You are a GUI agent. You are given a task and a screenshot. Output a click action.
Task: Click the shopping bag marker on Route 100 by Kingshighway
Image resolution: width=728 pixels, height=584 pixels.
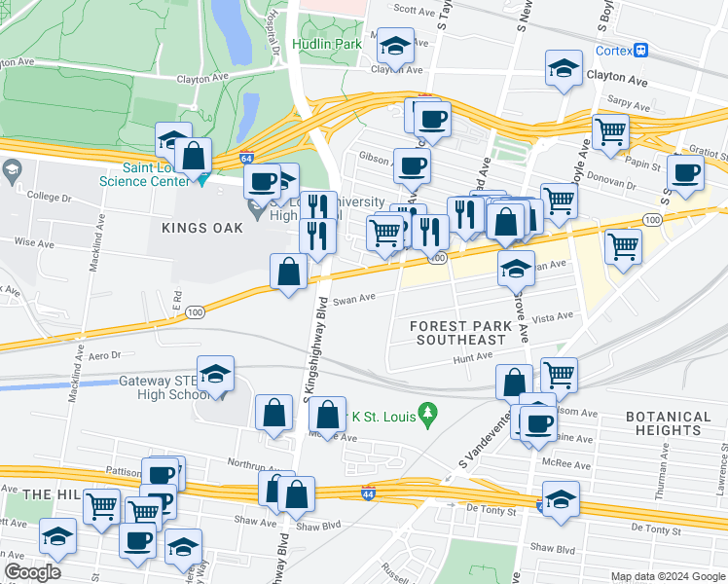click(289, 272)
